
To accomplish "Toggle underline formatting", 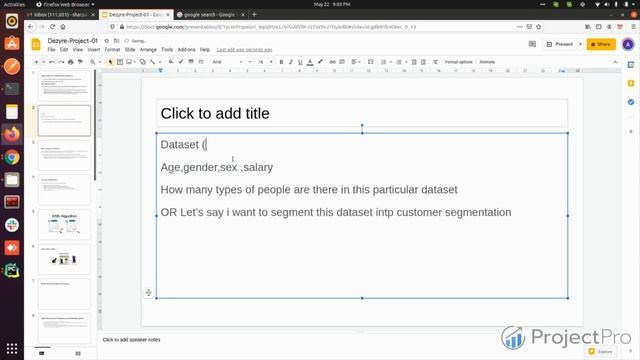I will pyautogui.click(x=300, y=62).
